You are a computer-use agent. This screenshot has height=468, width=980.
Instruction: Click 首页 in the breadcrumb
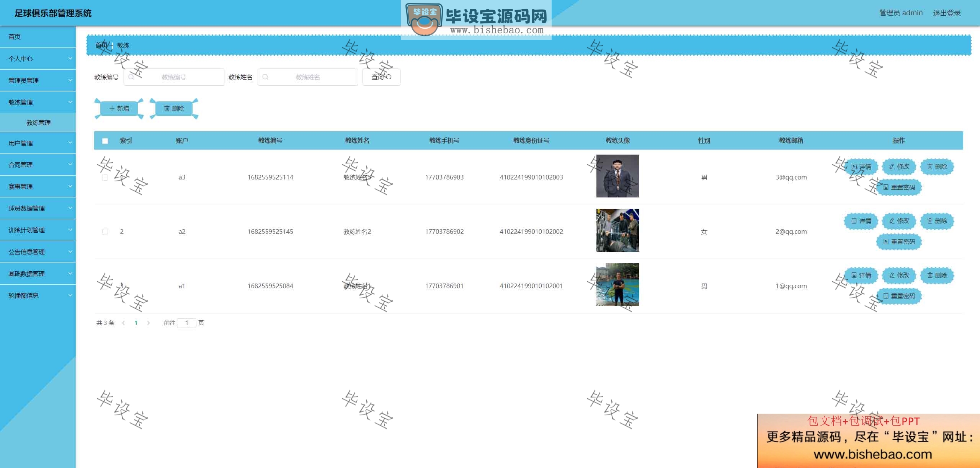pos(101,45)
